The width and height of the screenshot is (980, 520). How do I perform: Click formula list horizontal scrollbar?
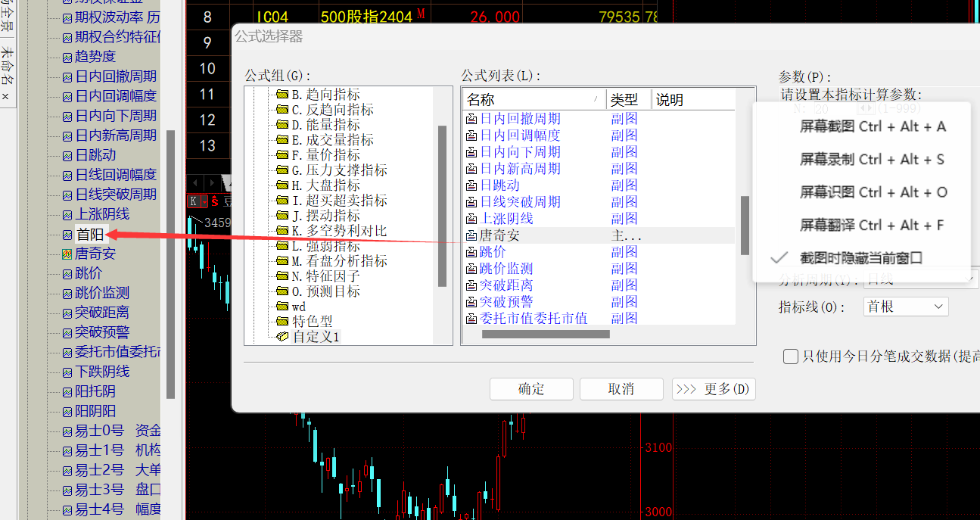tap(546, 334)
